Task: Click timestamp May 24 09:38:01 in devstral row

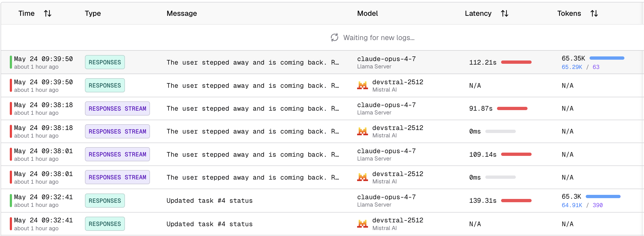Action: click(44, 174)
